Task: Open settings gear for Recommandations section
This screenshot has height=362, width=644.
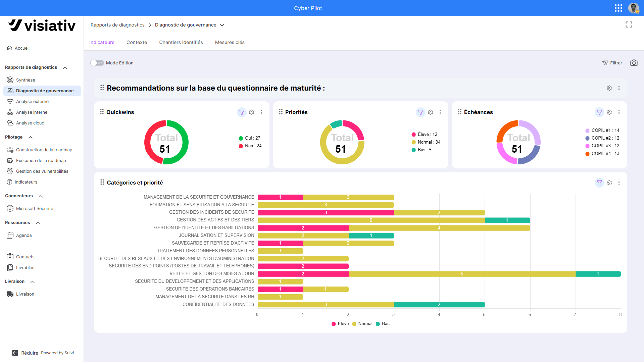Action: (609, 88)
